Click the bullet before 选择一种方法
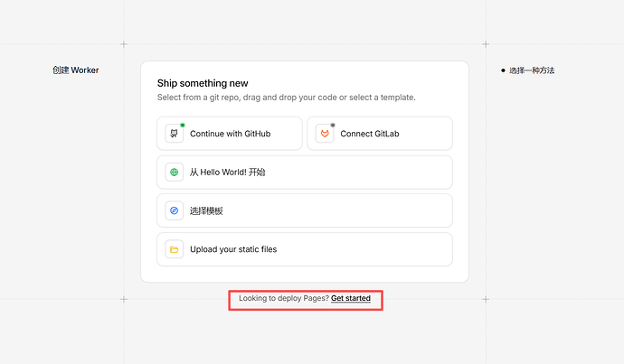Viewport: 624px width, 364px height. (503, 70)
